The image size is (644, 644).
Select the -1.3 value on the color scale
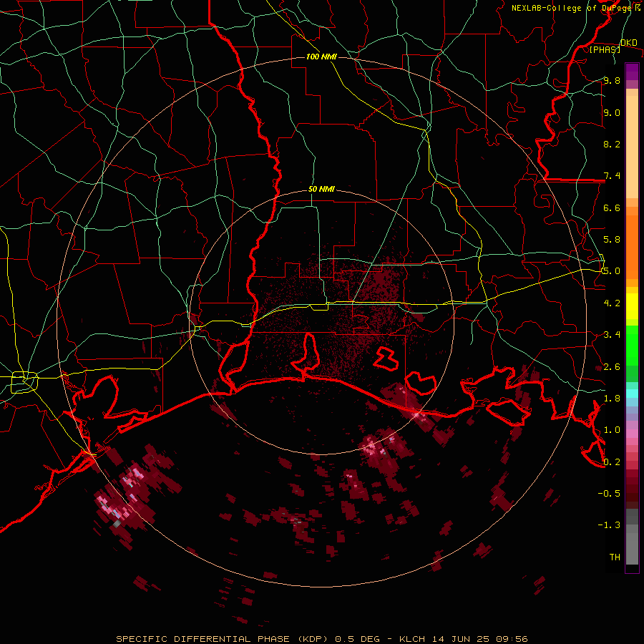[x=609, y=525]
